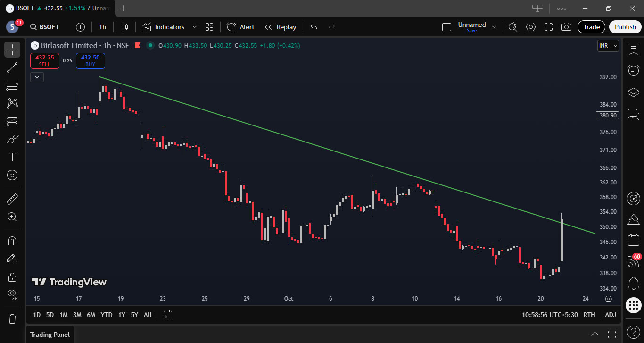Select the 1D date range
The height and width of the screenshot is (343, 644).
[x=37, y=315]
